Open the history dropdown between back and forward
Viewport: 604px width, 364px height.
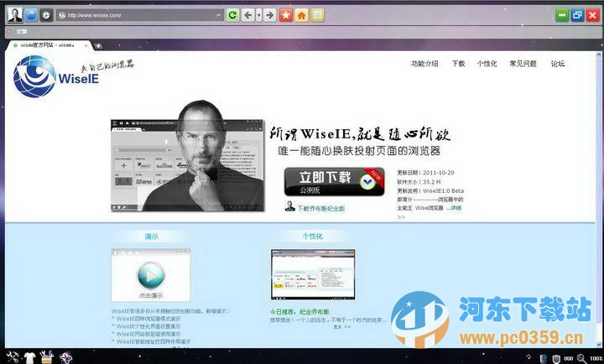pos(259,15)
